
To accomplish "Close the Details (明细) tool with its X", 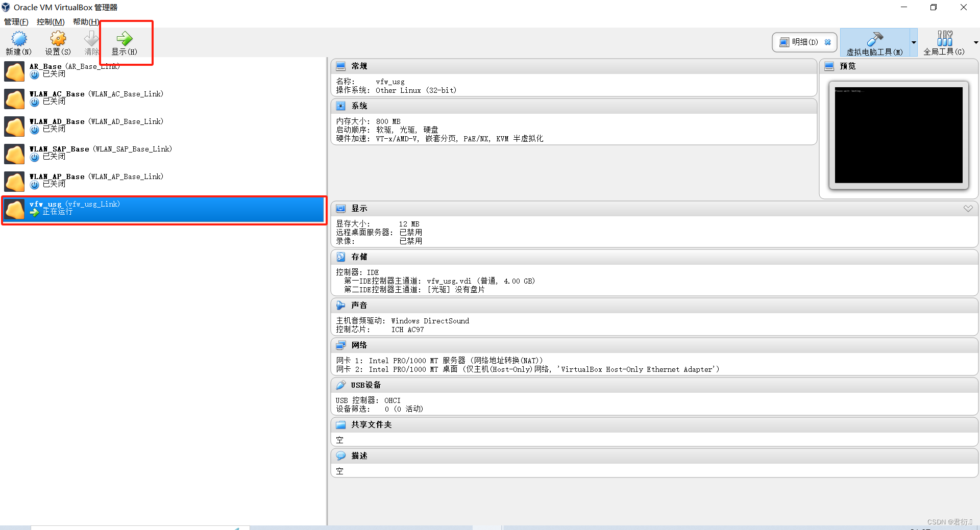I will click(828, 42).
